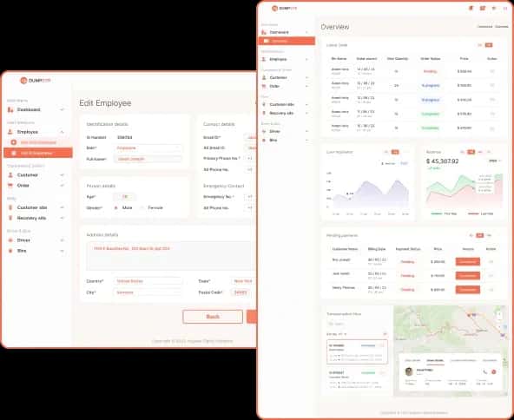Click the Full Name input field

tap(148, 159)
